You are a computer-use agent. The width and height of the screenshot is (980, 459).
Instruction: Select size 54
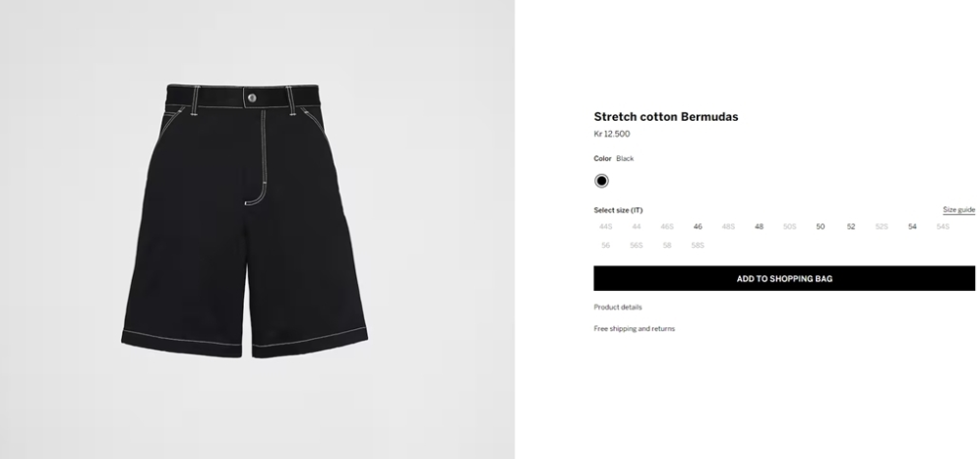(912, 227)
